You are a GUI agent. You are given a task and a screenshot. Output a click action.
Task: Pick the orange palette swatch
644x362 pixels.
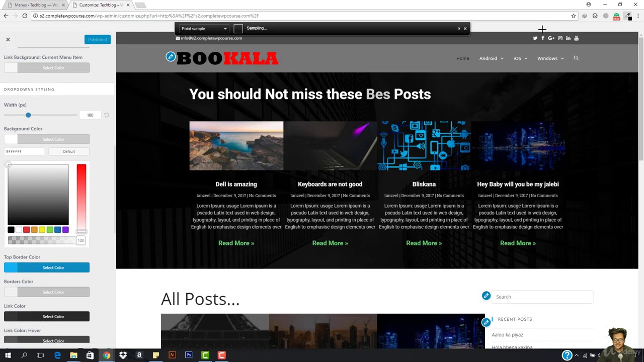click(34, 230)
